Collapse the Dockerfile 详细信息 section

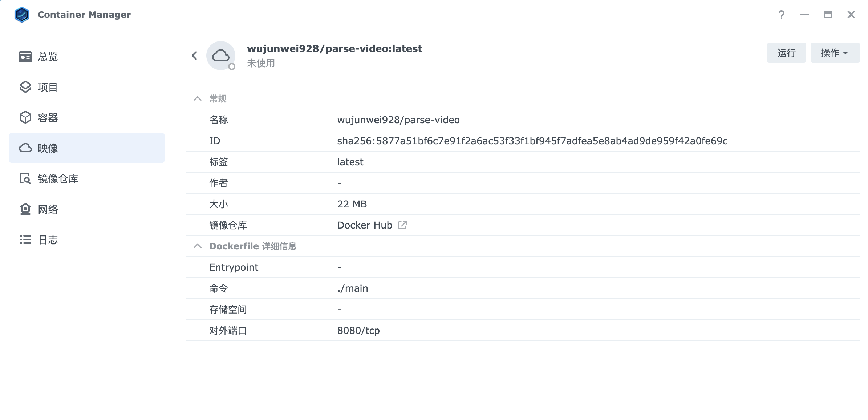tap(198, 246)
